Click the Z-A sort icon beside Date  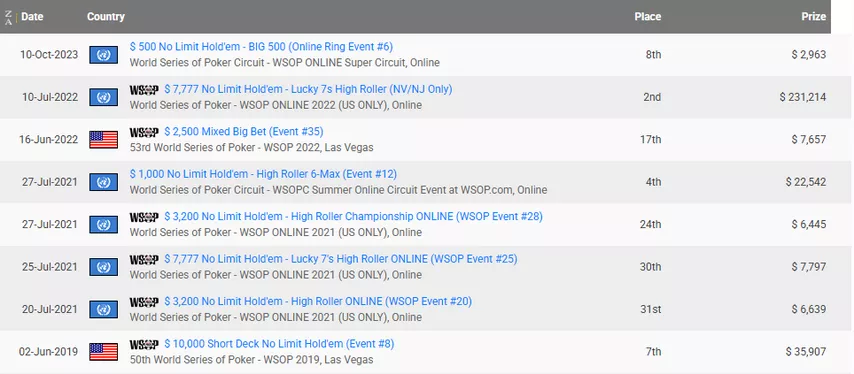[8, 17]
